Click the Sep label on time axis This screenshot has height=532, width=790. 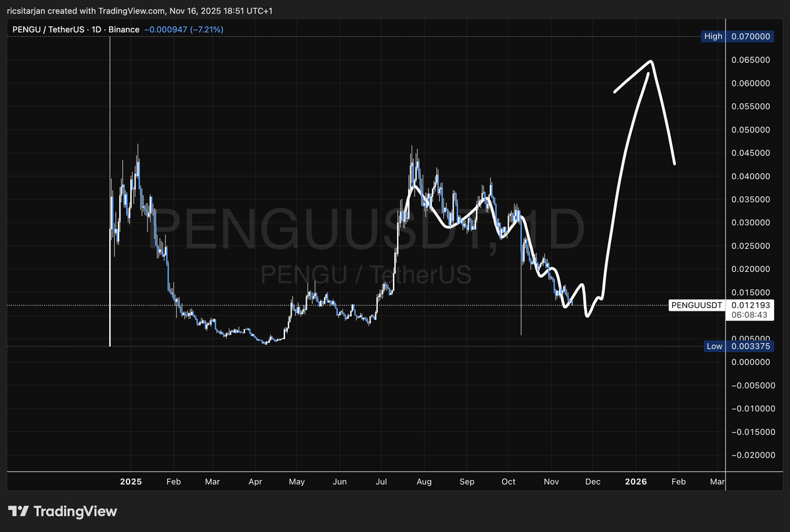(x=466, y=482)
